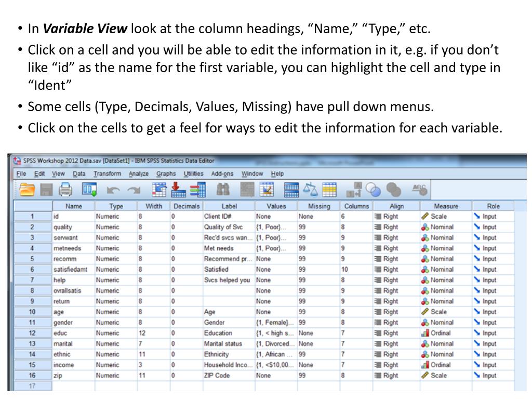The image size is (532, 399).
Task: Click the Role column header
Action: (x=494, y=206)
